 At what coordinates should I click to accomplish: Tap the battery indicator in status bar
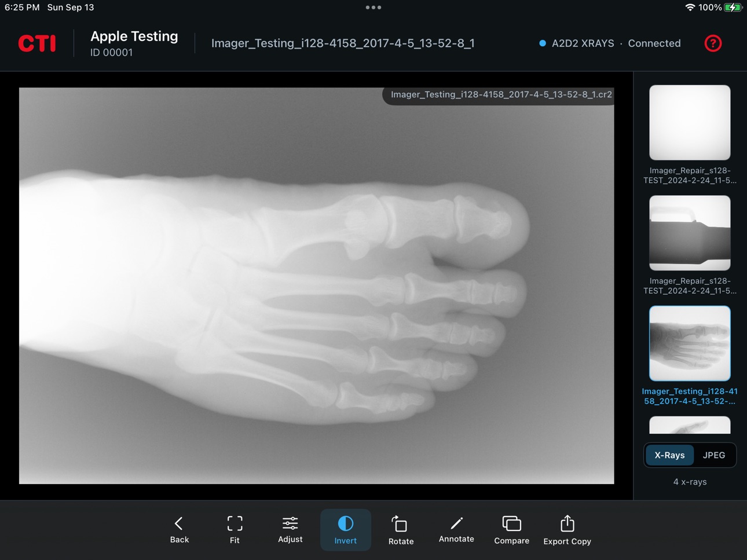(733, 8)
